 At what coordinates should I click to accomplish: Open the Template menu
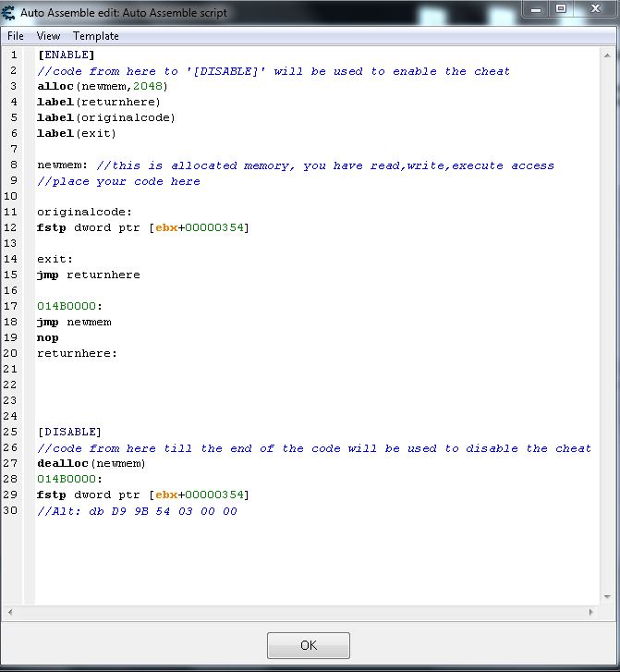point(96,36)
